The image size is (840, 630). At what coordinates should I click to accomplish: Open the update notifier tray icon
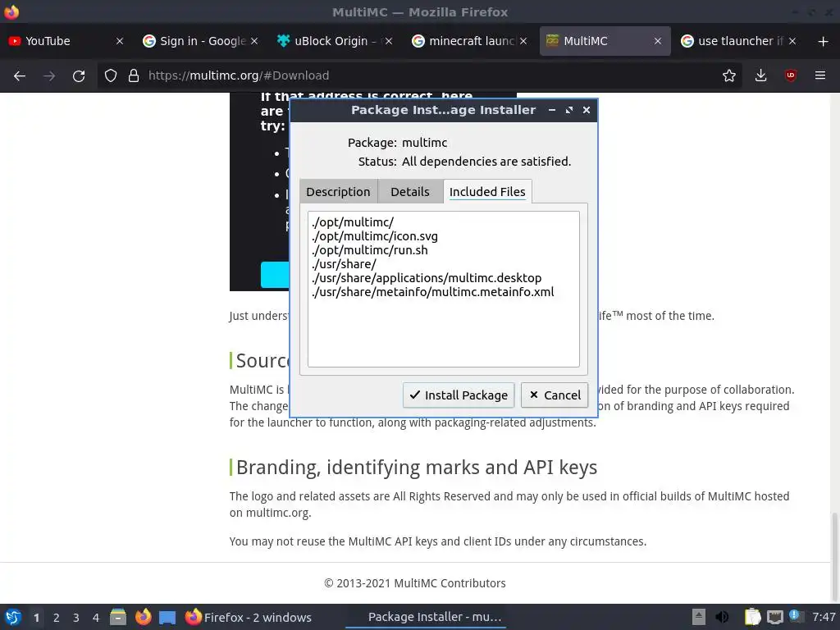click(796, 617)
